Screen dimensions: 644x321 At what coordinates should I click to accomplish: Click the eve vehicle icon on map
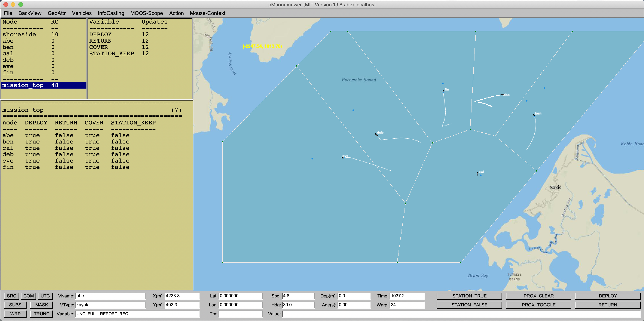[343, 158]
